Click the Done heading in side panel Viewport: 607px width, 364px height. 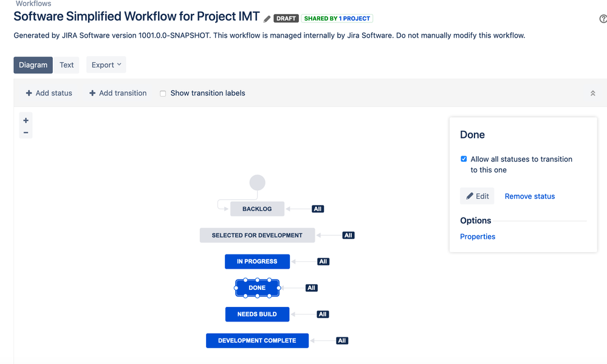click(x=472, y=135)
